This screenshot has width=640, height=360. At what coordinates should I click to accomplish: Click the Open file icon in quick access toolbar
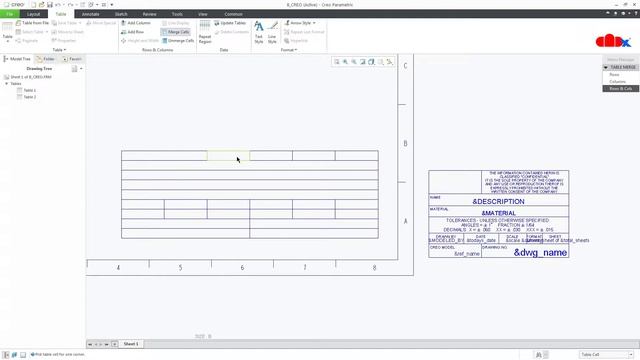click(x=41, y=4)
